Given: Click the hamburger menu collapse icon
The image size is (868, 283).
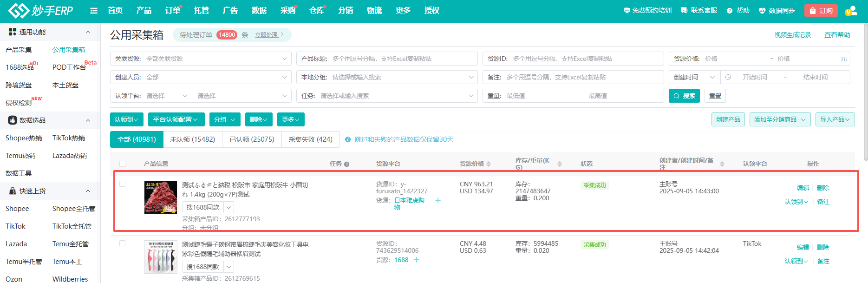Looking at the screenshot, I should point(94,11).
